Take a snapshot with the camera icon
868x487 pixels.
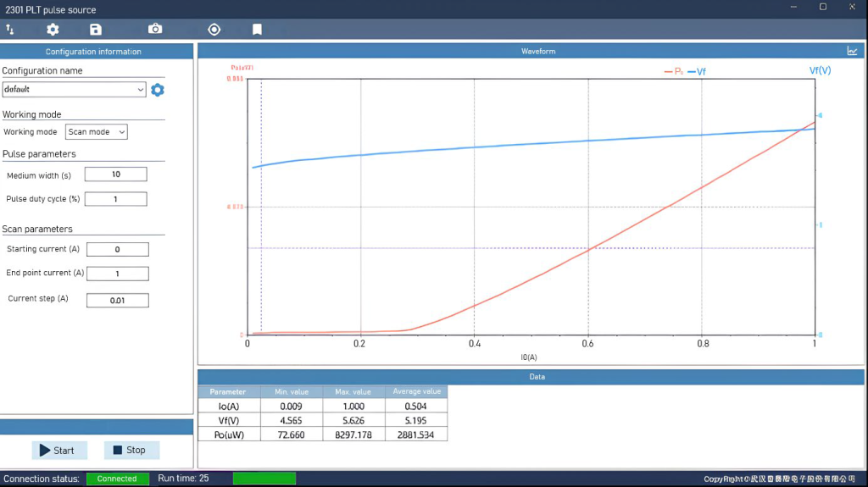(x=155, y=30)
